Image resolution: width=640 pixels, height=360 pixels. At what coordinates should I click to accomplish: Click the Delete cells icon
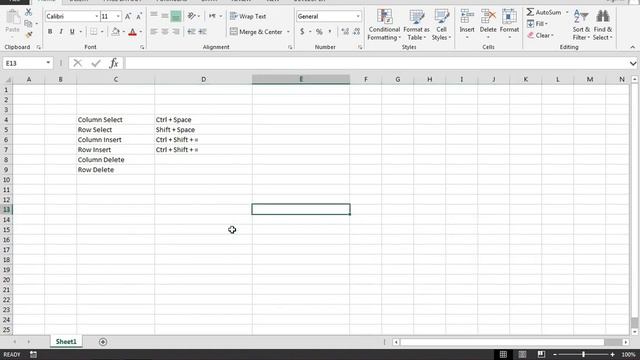(488, 17)
